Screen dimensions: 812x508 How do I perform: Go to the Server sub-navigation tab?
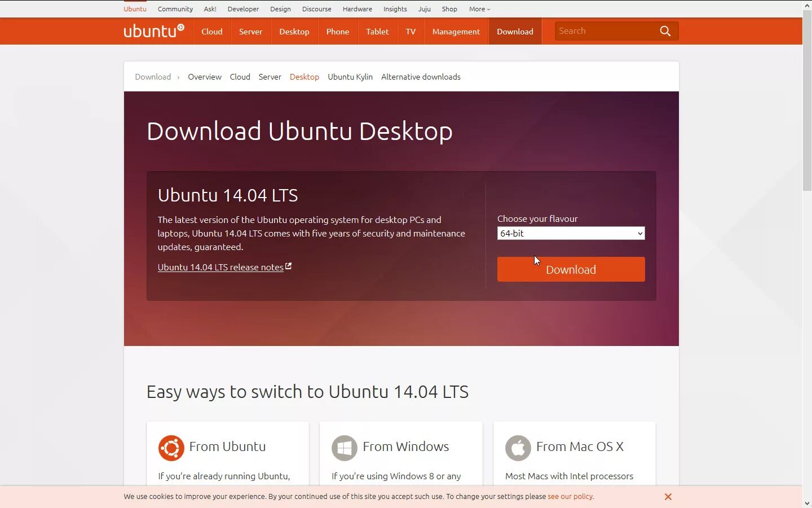(x=270, y=77)
